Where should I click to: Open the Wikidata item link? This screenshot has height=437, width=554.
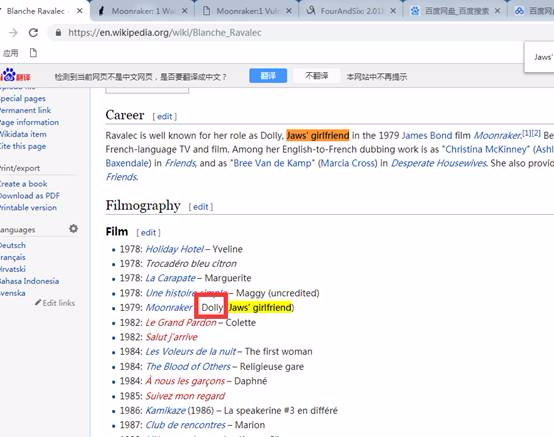point(23,134)
